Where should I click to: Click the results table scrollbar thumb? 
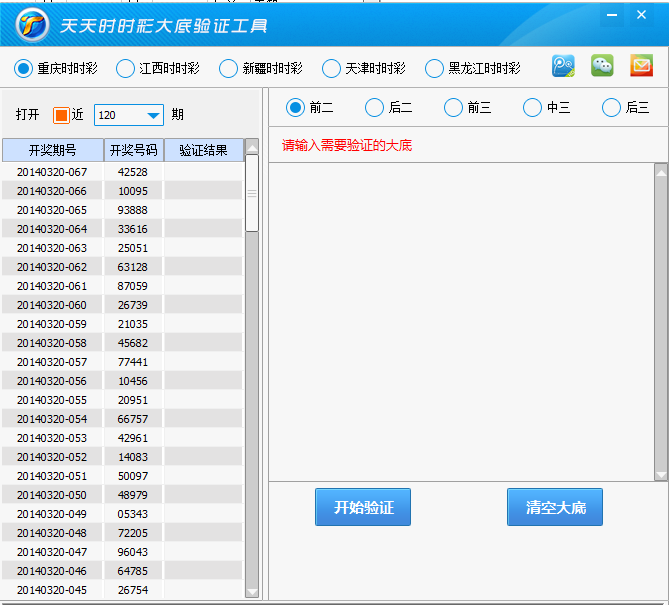252,193
